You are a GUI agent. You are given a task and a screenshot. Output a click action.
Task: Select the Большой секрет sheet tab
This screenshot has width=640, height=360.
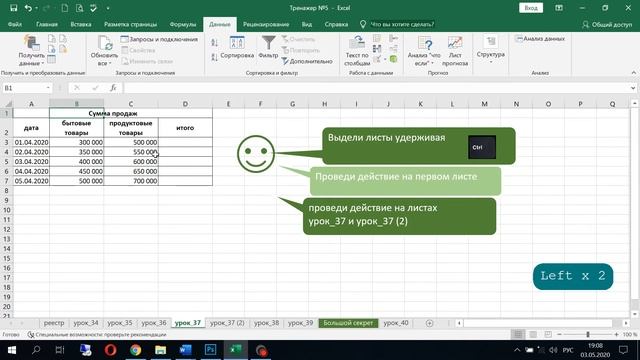point(348,323)
